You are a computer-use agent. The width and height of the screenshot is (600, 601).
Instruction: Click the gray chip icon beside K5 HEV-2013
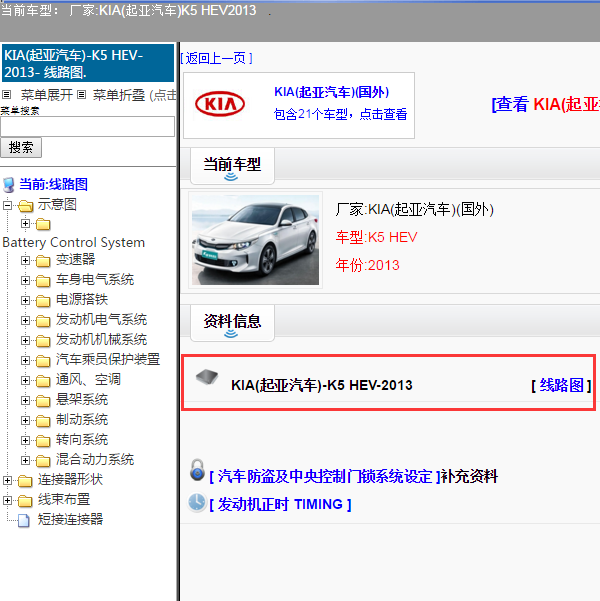(x=207, y=377)
